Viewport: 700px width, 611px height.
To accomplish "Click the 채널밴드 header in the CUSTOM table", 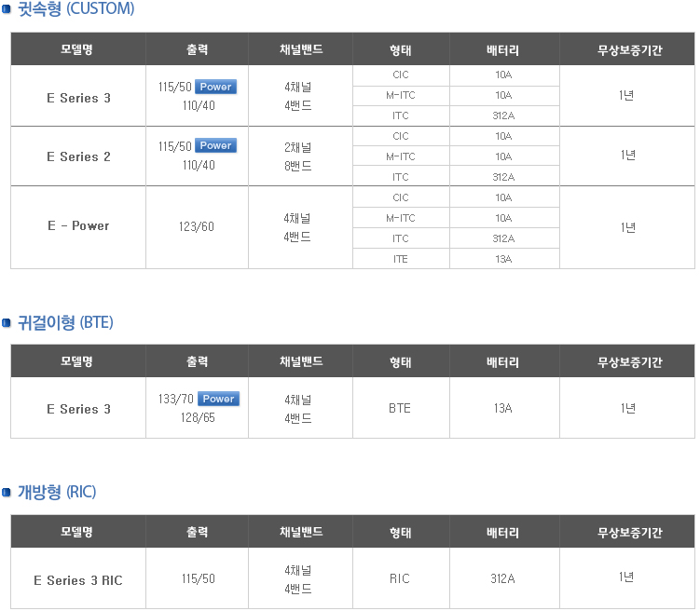I will (300, 49).
